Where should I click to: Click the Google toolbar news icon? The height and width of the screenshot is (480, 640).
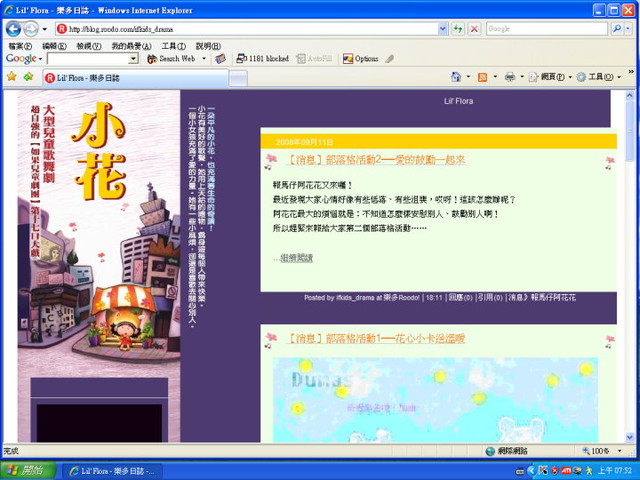point(220,59)
